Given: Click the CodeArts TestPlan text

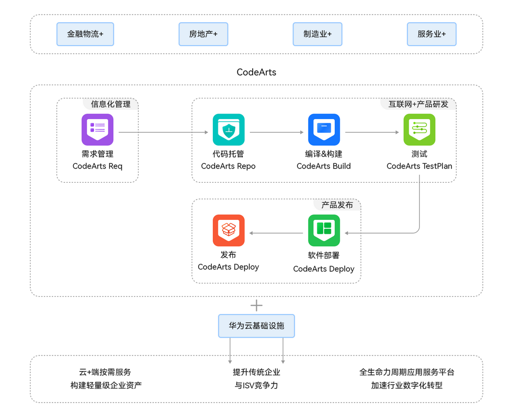Looking at the screenshot, I should [x=419, y=166].
